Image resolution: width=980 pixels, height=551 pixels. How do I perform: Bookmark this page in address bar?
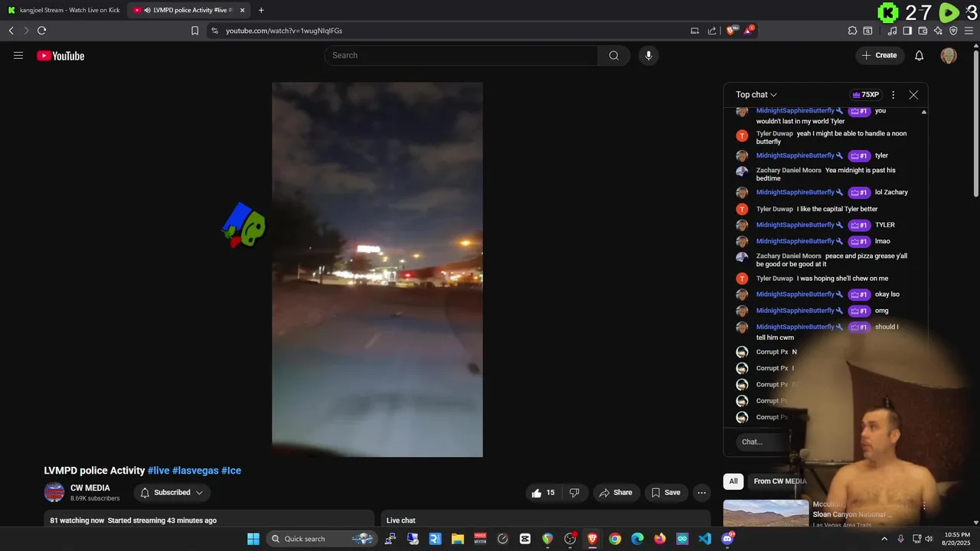[x=194, y=31]
